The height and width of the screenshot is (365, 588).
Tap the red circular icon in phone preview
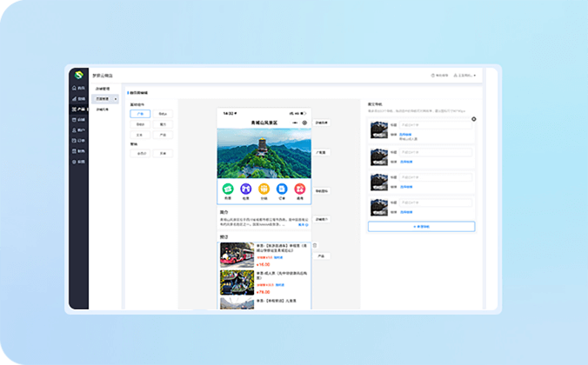point(301,189)
